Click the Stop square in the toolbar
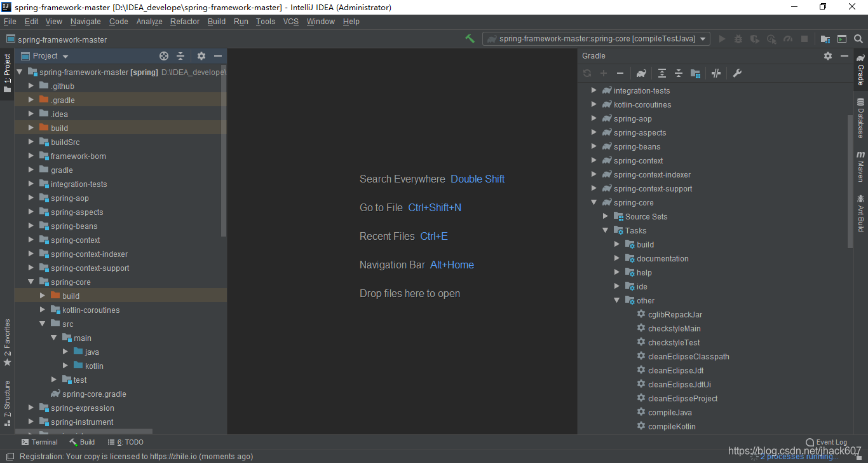The image size is (868, 463). pos(804,39)
